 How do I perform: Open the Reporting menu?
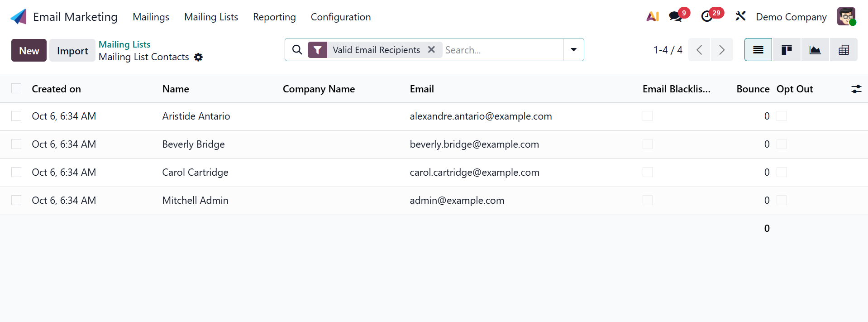[x=274, y=17]
